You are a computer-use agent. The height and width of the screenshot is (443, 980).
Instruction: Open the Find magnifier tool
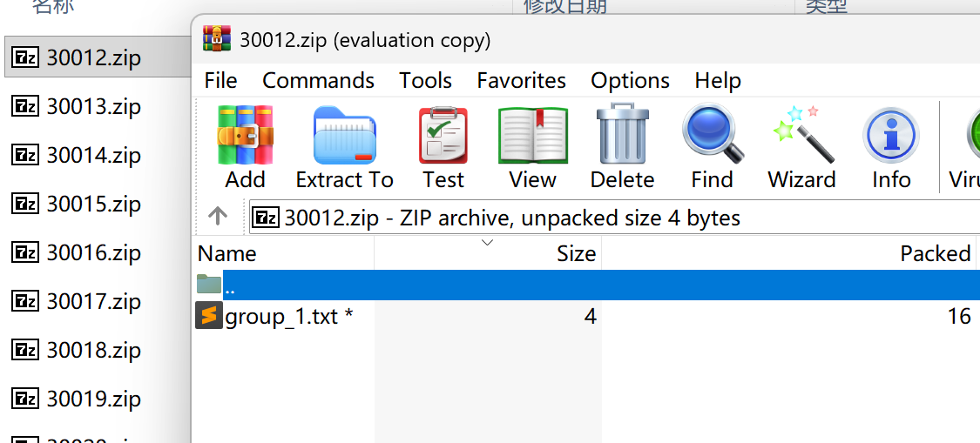(x=712, y=135)
